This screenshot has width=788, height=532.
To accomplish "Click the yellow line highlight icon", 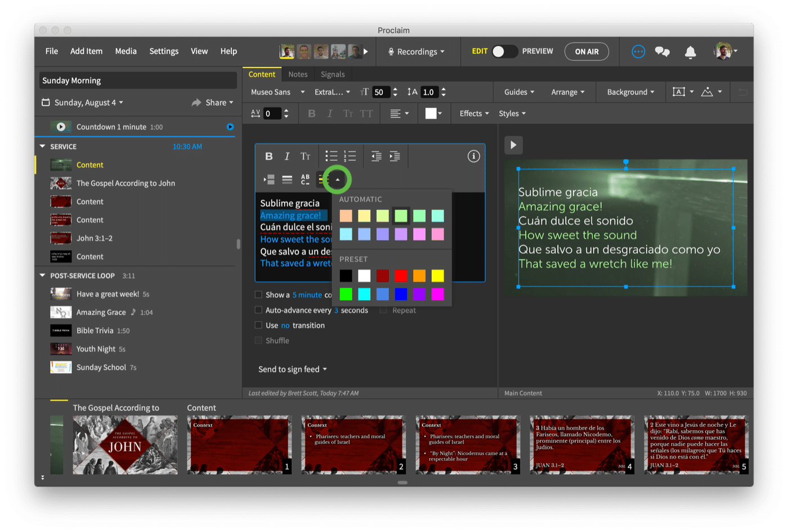I will (x=323, y=180).
